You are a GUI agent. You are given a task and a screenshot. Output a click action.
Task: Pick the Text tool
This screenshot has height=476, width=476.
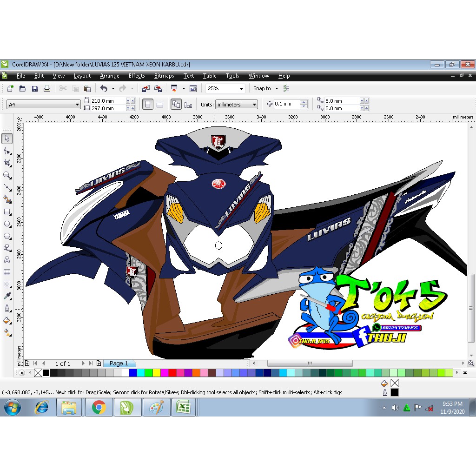pos(7,259)
